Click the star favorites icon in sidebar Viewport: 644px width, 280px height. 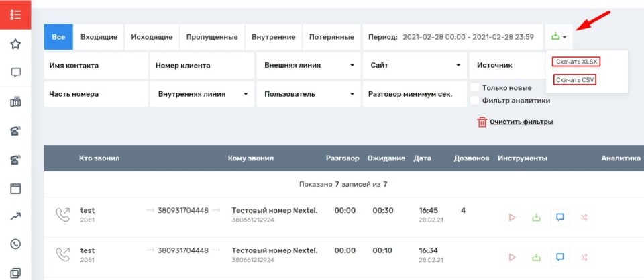pyautogui.click(x=16, y=44)
